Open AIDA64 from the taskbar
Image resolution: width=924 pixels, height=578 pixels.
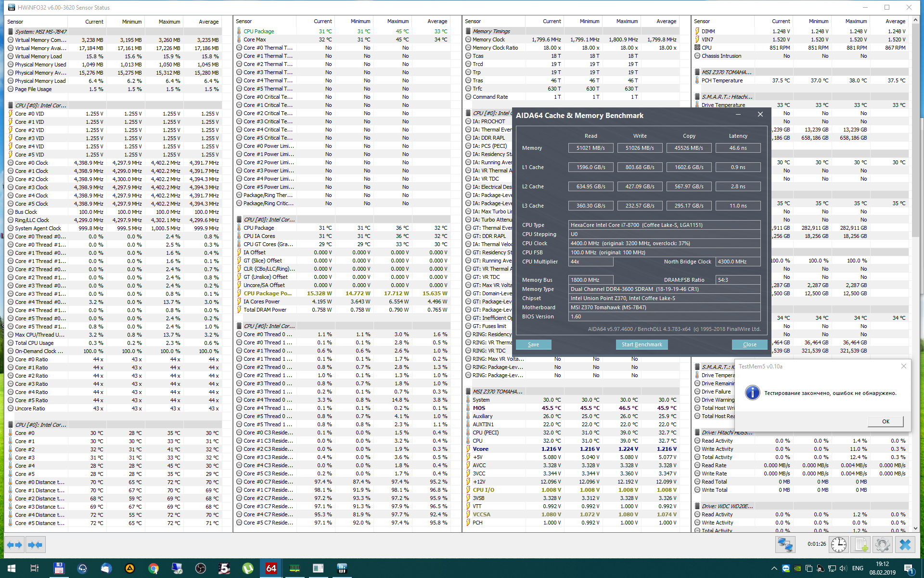[x=271, y=568]
